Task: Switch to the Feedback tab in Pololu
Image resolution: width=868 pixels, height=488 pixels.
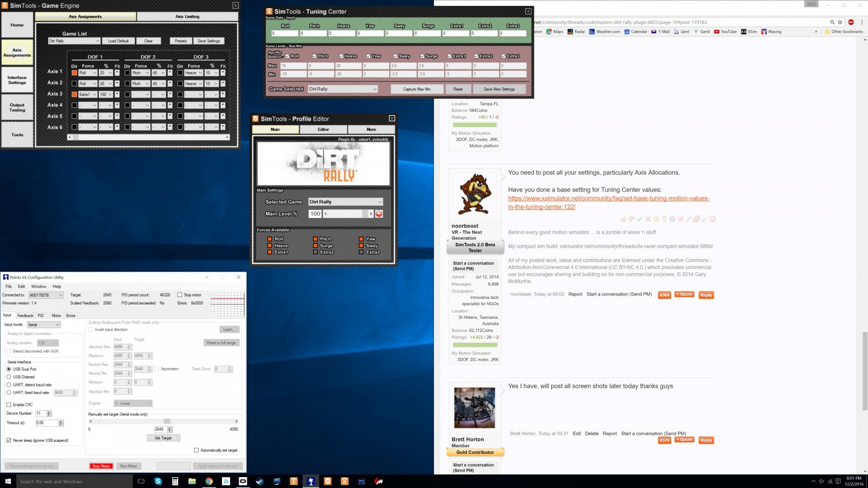Action: point(25,315)
